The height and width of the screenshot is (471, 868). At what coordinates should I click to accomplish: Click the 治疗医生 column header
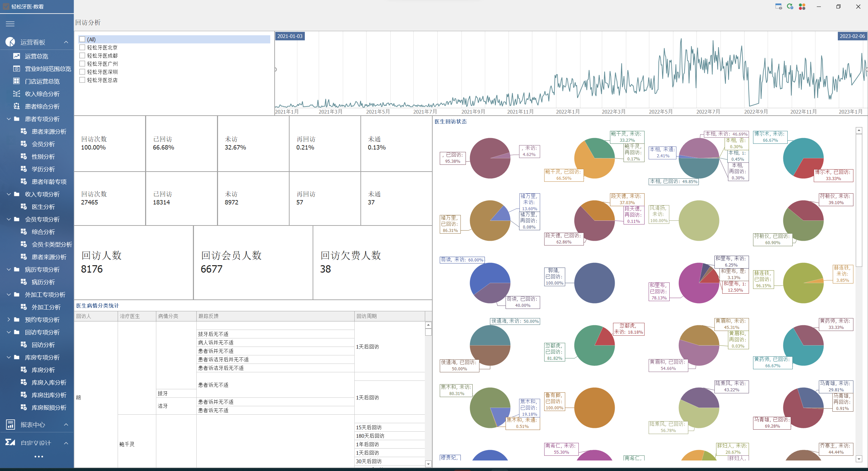[x=137, y=316]
